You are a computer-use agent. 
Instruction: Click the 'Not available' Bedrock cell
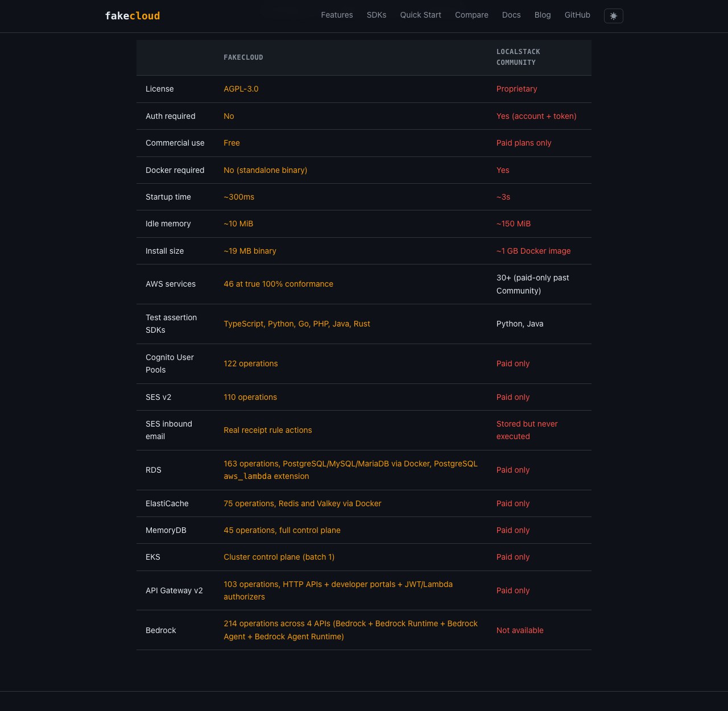(520, 631)
